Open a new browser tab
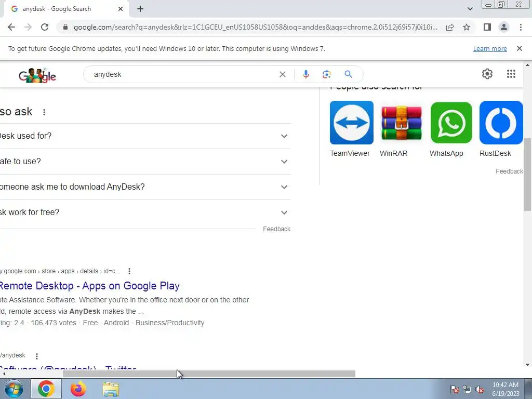The image size is (532, 399). click(x=140, y=9)
